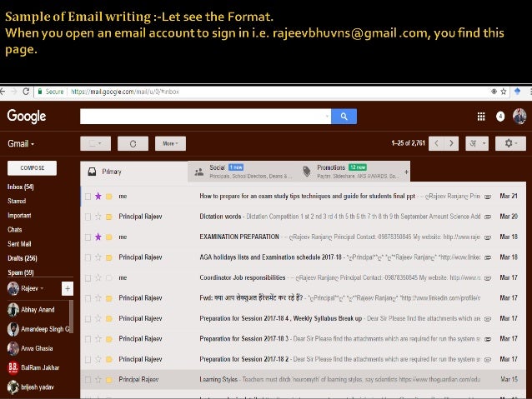Open the Hindi-subject Fwd email

[x=304, y=298]
